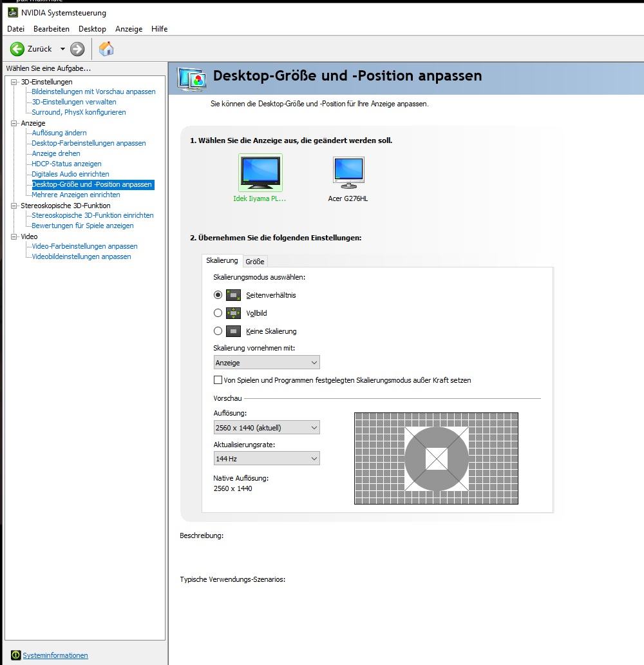Open Video-Farbeinstellungen anpassen
644x665 pixels.
click(84, 246)
